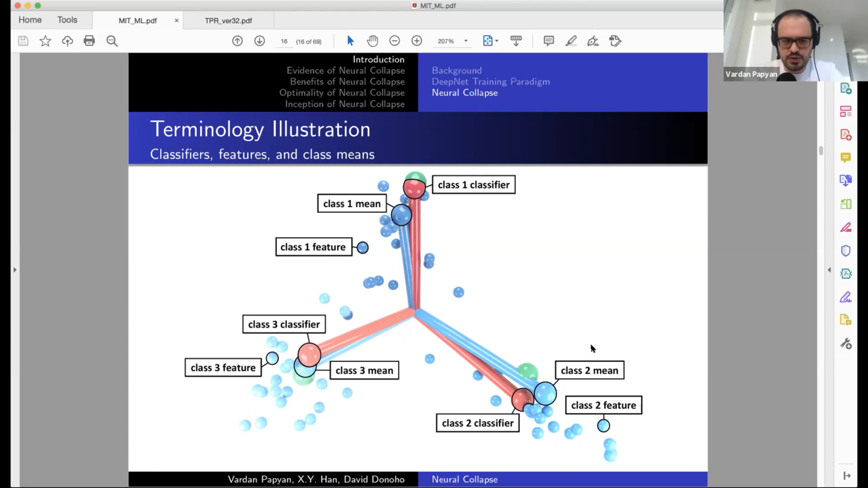Click the upload to cloud icon

pos(67,41)
